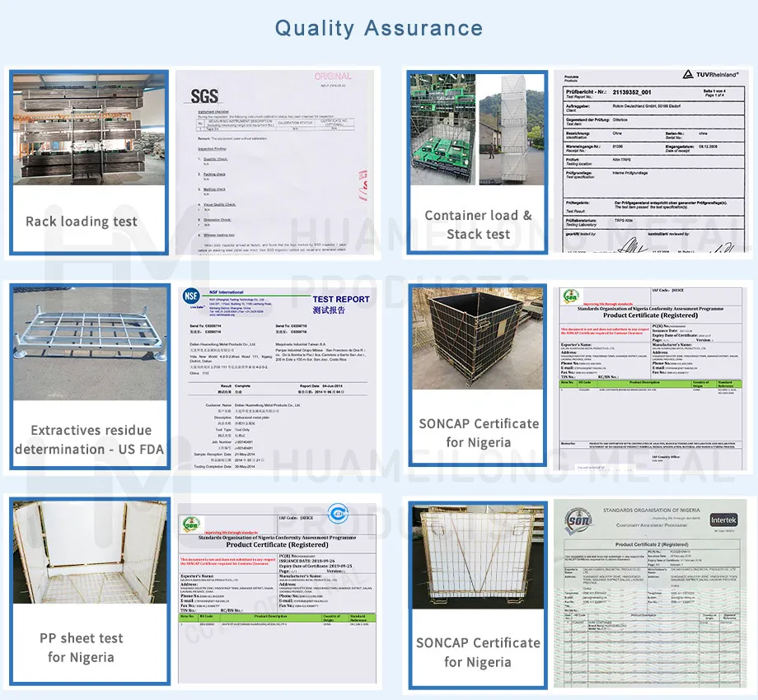Click the red ORIGINAL watermark on the SGS report
The image size is (758, 700).
pyautogui.click(x=333, y=75)
